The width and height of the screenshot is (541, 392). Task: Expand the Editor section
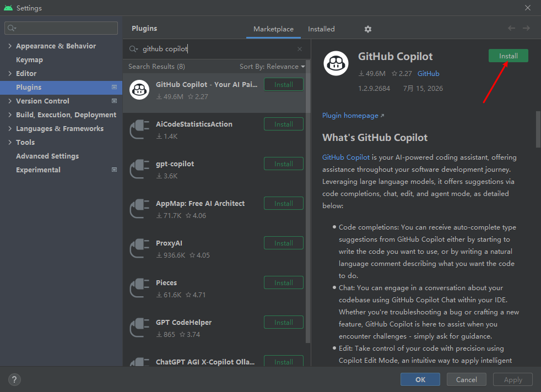click(x=10, y=73)
